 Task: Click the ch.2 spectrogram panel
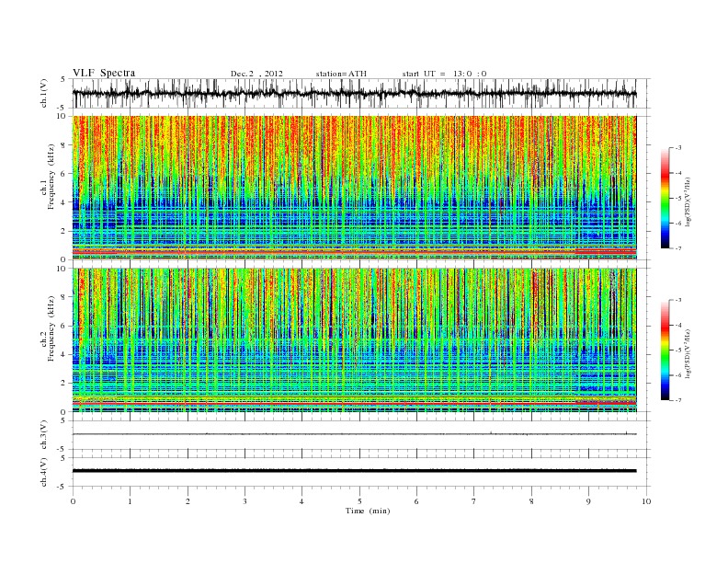(x=354, y=340)
